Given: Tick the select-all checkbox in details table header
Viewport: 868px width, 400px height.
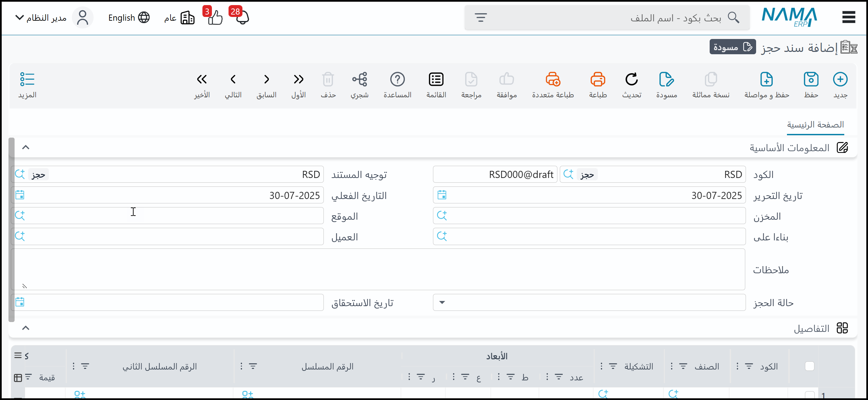Looking at the screenshot, I should click(x=809, y=366).
